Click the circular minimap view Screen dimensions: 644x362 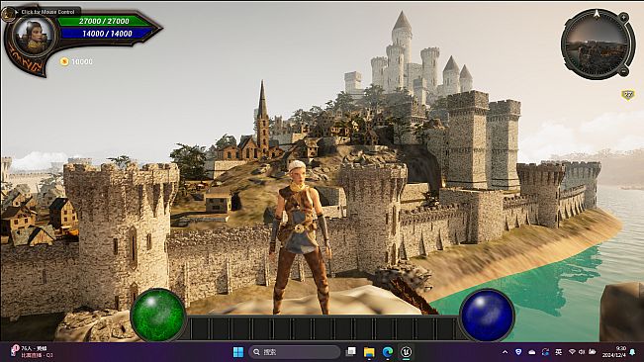[x=597, y=45]
